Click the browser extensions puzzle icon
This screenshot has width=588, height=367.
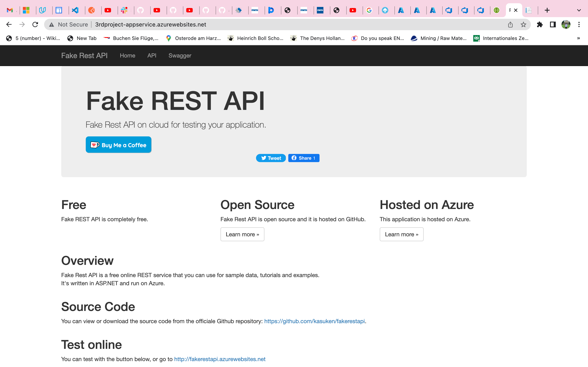click(540, 24)
